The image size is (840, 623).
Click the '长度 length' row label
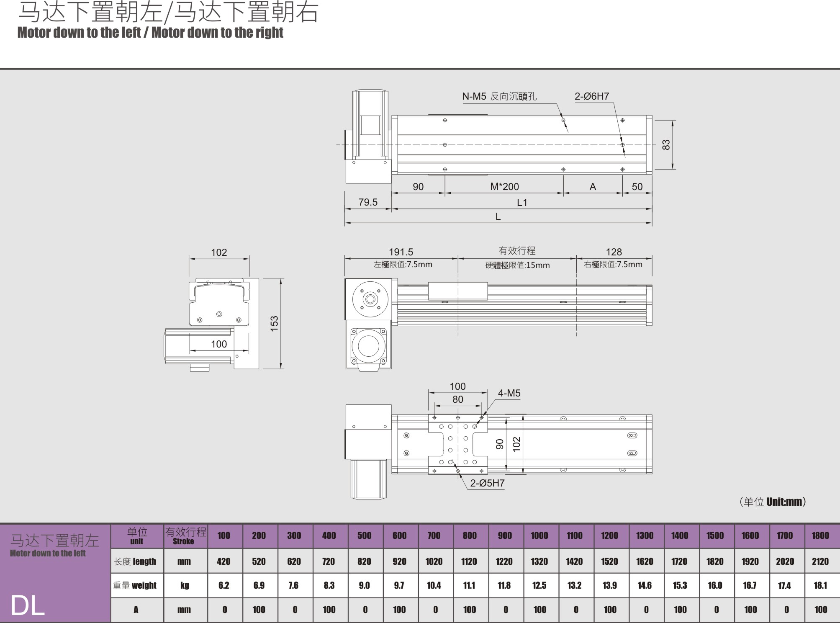pyautogui.click(x=135, y=561)
